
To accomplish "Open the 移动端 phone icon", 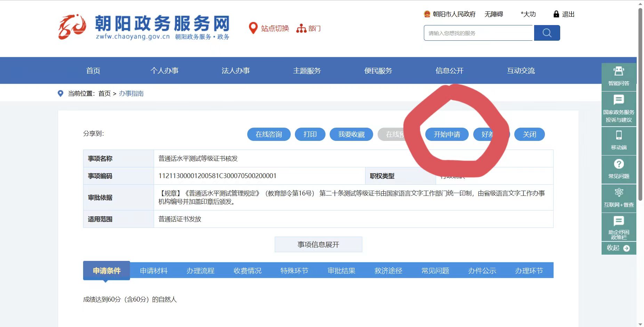I will (619, 135).
